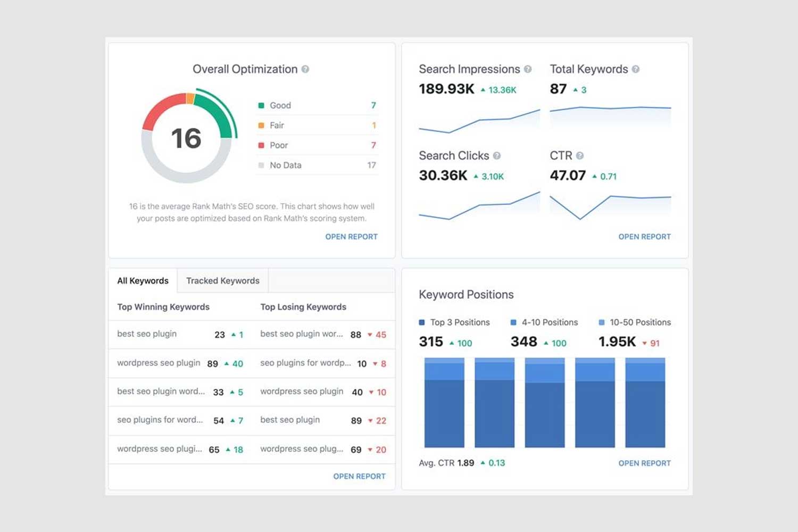Image resolution: width=798 pixels, height=532 pixels.
Task: Click losing keyword 'seo plugins for wordp...'
Action: tap(305, 363)
